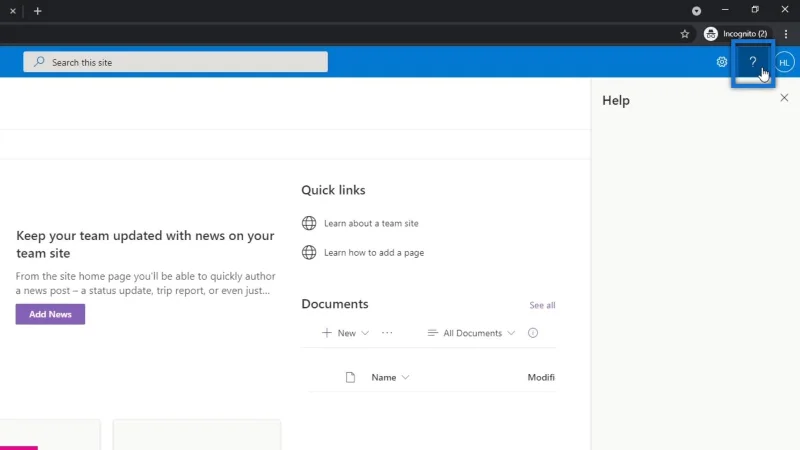
Task: Close the Help panel
Action: [x=784, y=97]
